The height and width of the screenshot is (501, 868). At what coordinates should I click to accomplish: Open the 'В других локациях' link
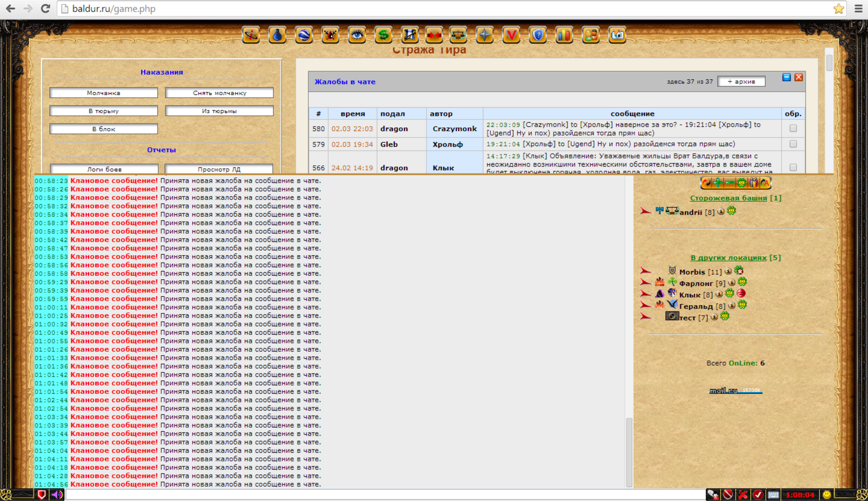729,257
